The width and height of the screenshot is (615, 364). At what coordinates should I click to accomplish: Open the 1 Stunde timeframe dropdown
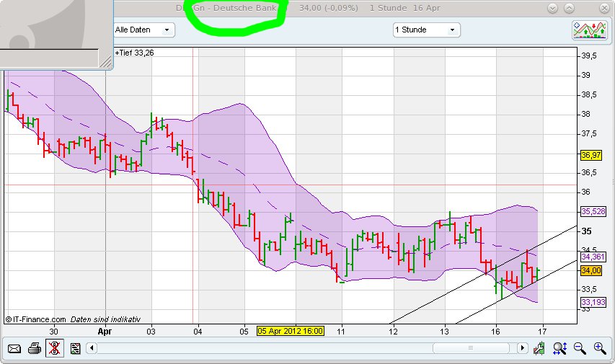(427, 30)
